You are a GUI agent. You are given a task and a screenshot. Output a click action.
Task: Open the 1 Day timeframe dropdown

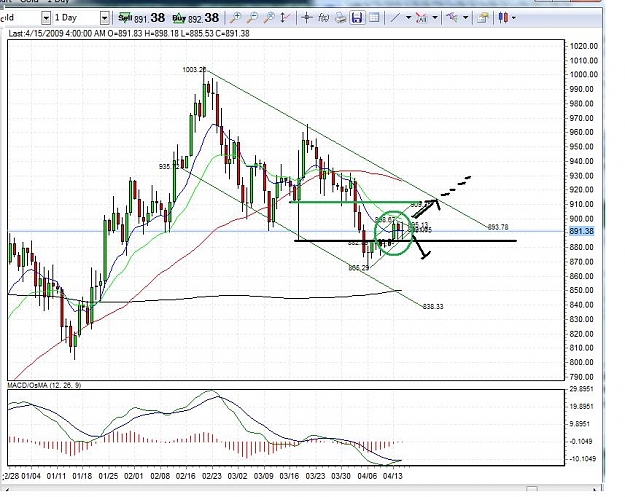[x=104, y=18]
